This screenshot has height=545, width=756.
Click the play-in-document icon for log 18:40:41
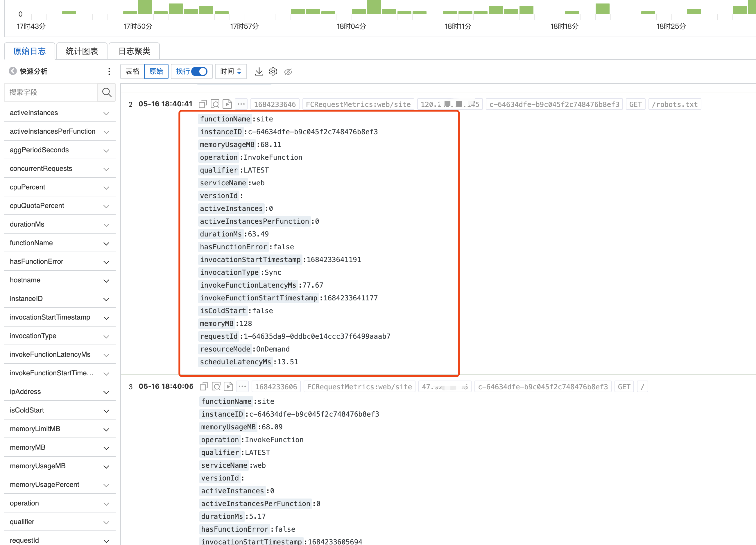[227, 104]
